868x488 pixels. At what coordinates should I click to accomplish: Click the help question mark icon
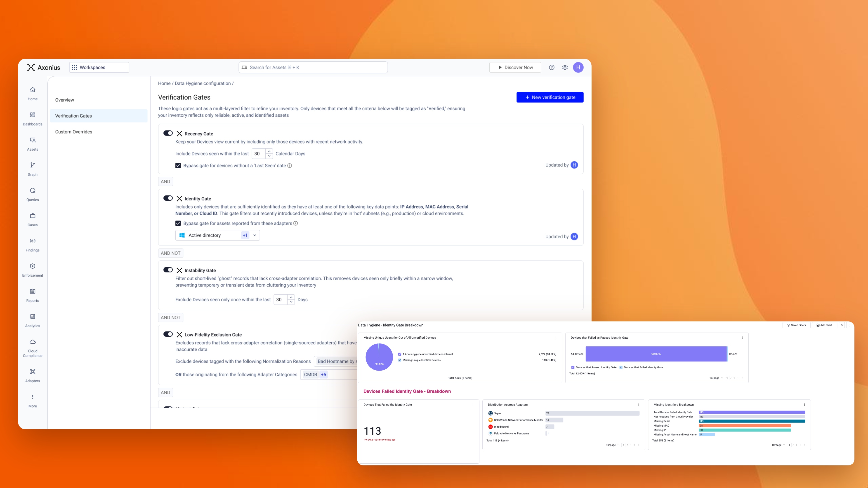pos(552,67)
